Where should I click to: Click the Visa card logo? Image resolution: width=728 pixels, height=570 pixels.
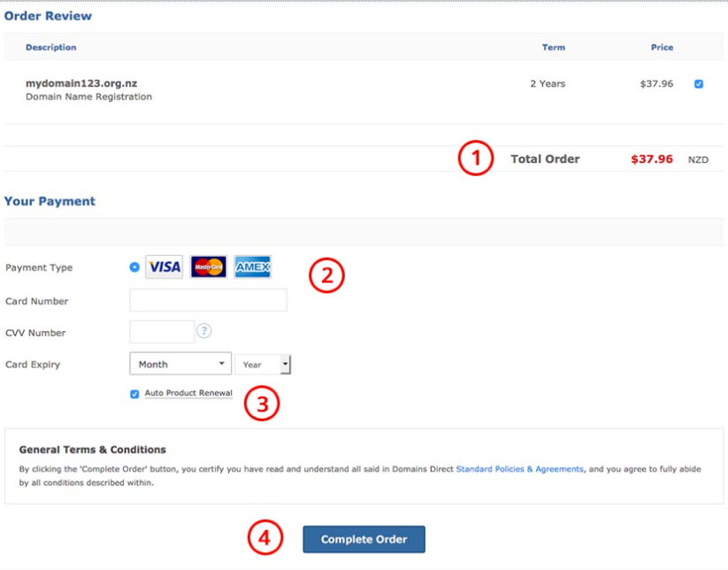coord(164,266)
